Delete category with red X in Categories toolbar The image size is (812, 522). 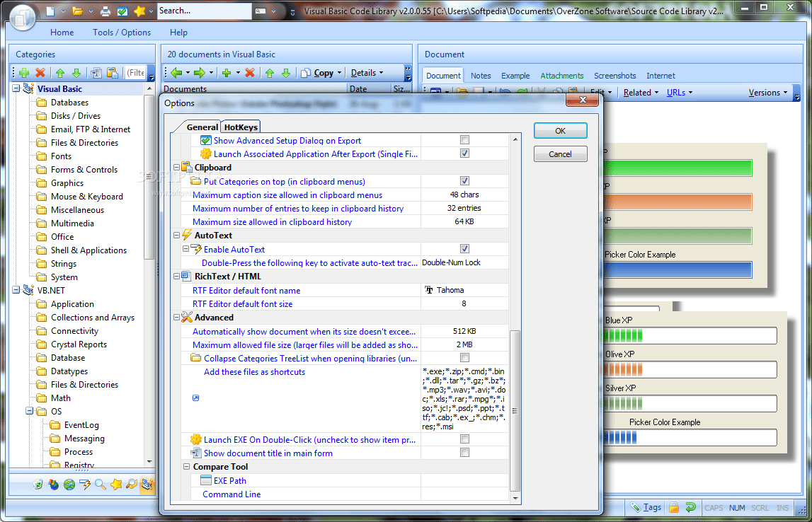tap(40, 73)
